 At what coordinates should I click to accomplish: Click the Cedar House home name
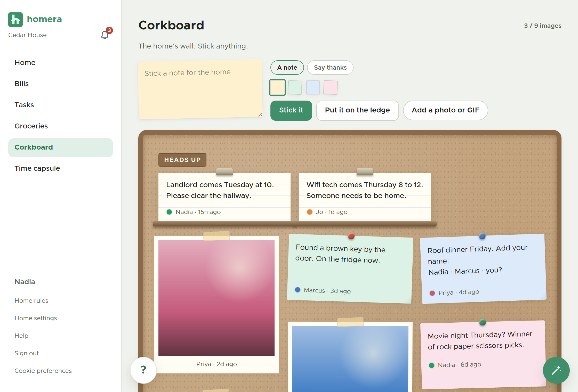27,35
